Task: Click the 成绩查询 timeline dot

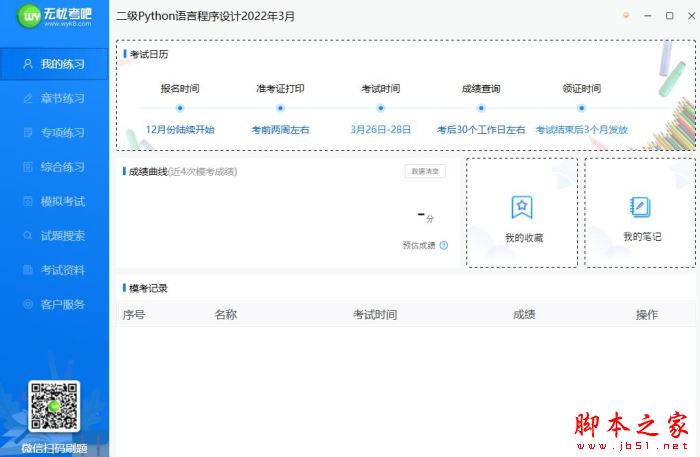Action: pyautogui.click(x=481, y=108)
